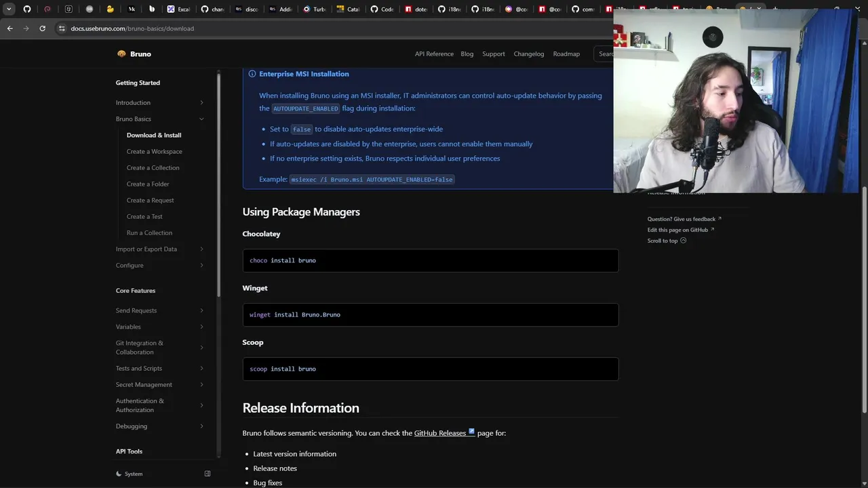Switch to the 'dote' tab

point(416,9)
